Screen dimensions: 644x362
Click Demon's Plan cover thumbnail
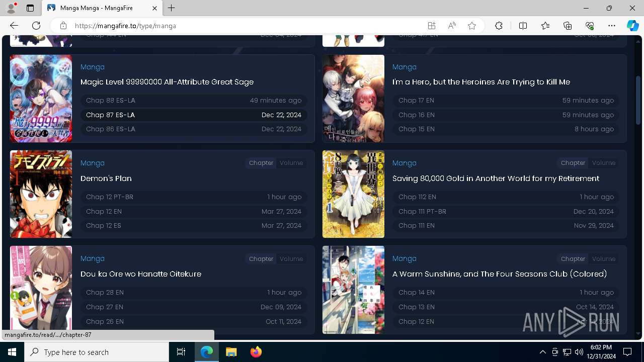[x=41, y=194]
